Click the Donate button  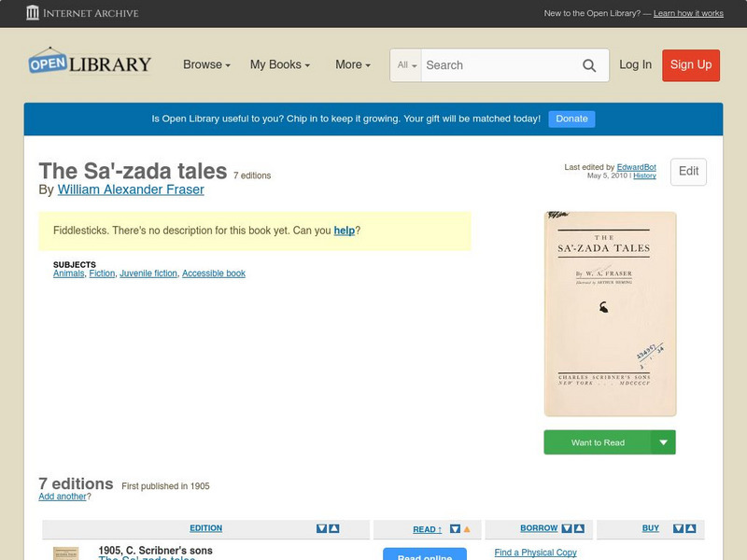571,119
